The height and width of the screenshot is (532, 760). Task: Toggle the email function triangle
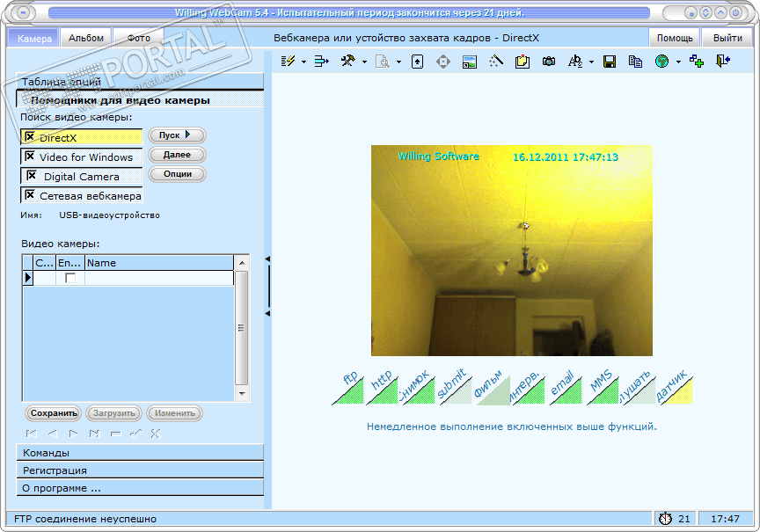568,391
